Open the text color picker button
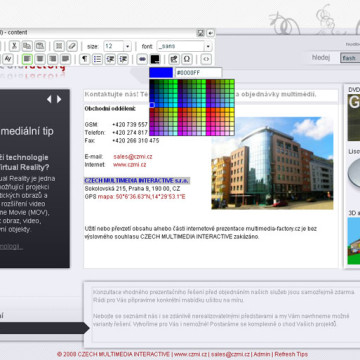This screenshot has width=360, height=360. pos(155,59)
